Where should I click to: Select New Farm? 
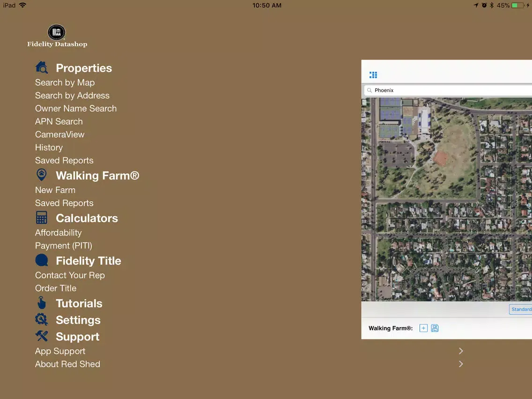tap(55, 190)
